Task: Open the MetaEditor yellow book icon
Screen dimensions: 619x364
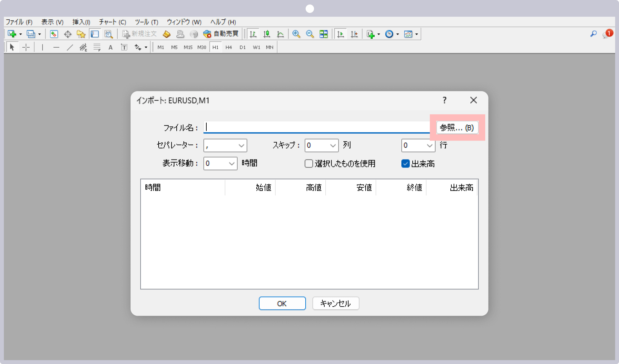Action: (166, 34)
